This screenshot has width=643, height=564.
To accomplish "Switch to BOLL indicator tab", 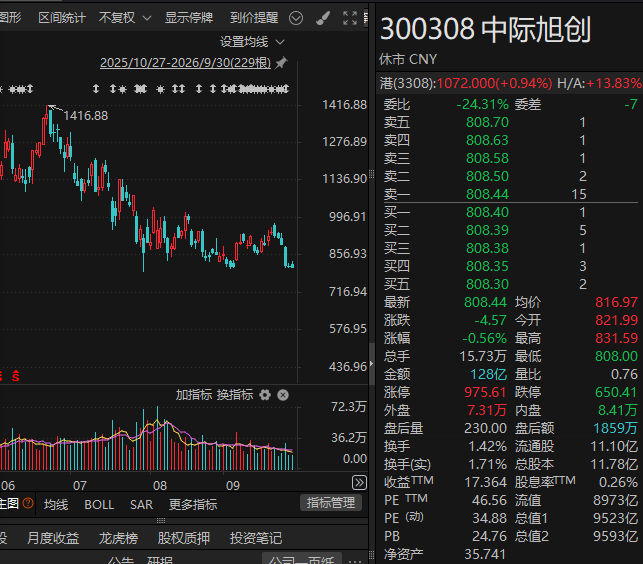I will click(x=99, y=504).
